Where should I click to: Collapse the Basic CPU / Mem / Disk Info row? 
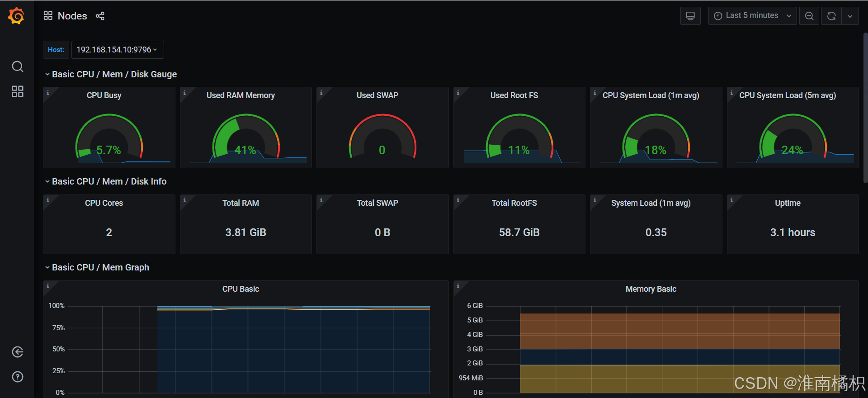point(105,181)
